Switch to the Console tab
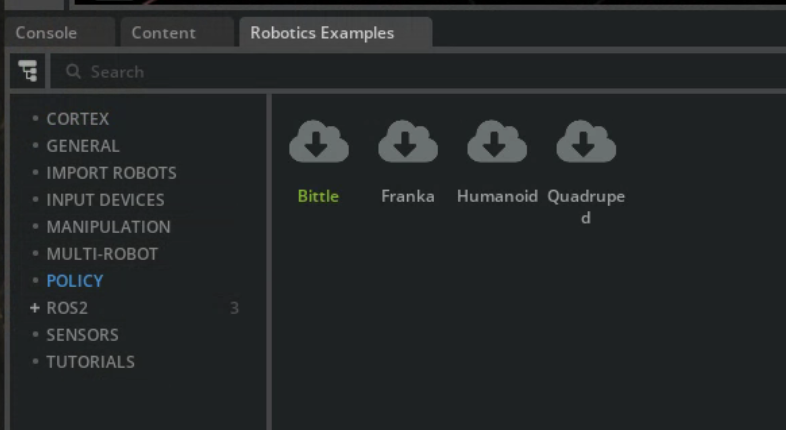This screenshot has width=786, height=430. tap(46, 33)
